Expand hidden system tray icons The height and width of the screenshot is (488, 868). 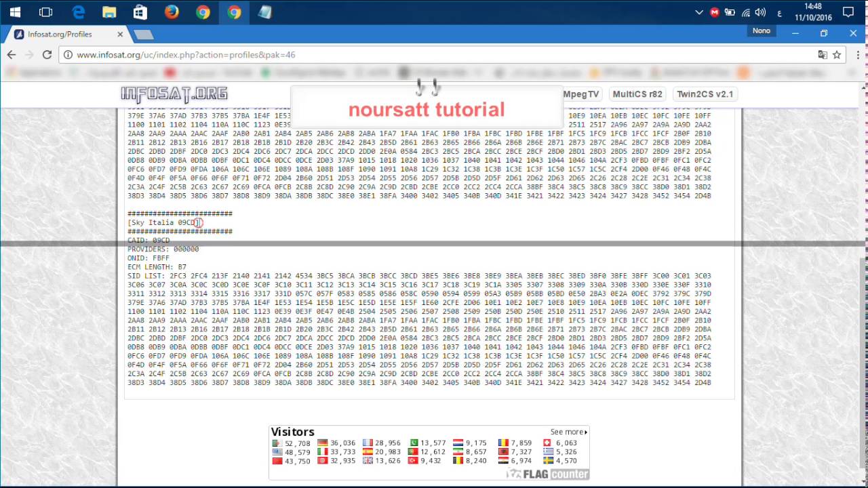coord(699,12)
